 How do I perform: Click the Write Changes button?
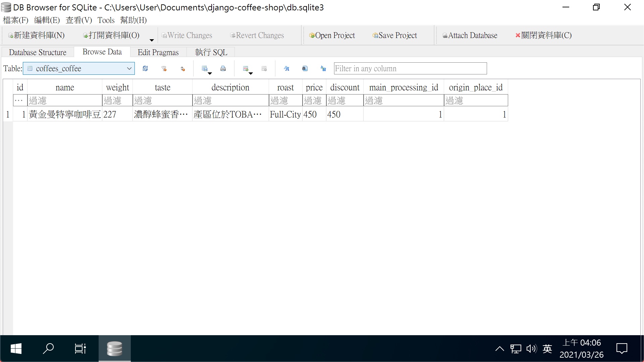pyautogui.click(x=187, y=35)
